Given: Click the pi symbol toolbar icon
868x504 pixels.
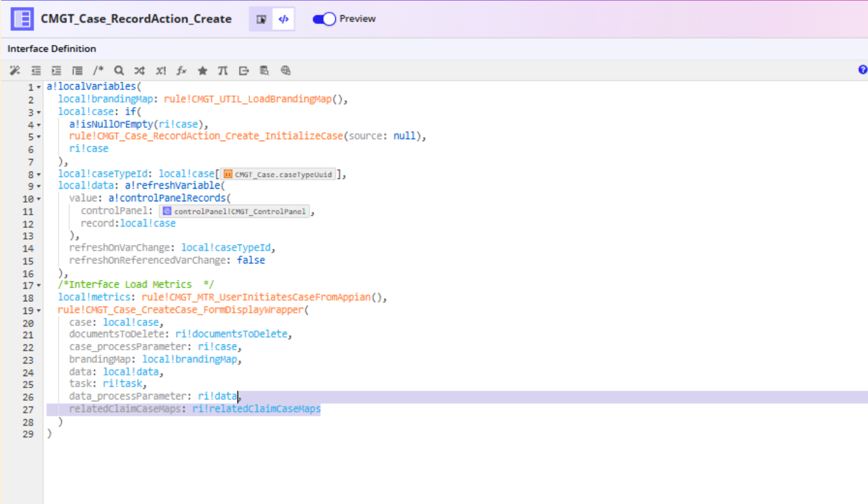Looking at the screenshot, I should [x=223, y=71].
